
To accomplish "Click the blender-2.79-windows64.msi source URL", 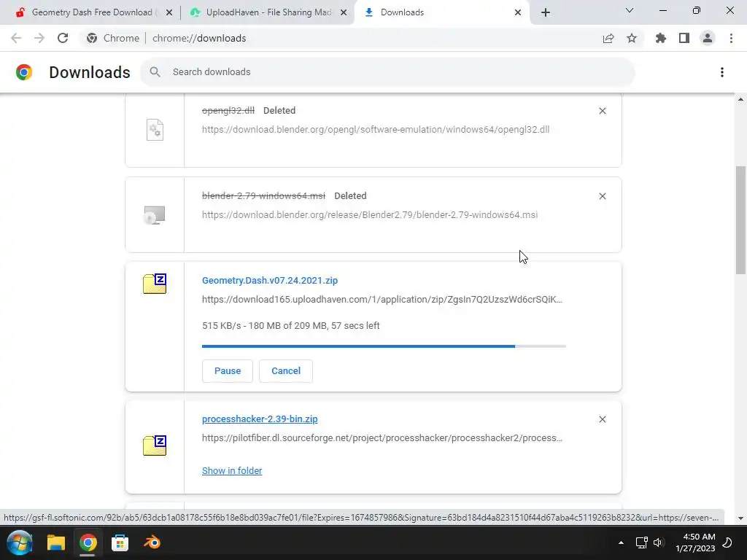I will tap(370, 215).
